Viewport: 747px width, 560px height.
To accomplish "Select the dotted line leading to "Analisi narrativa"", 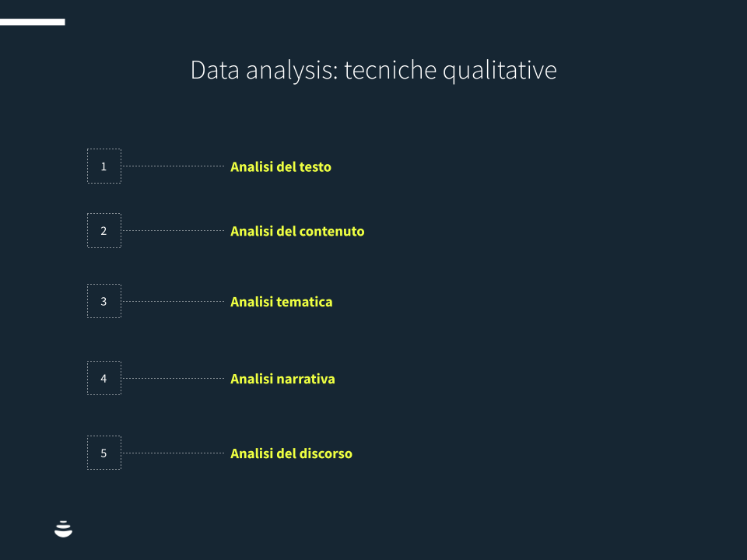I will [173, 379].
